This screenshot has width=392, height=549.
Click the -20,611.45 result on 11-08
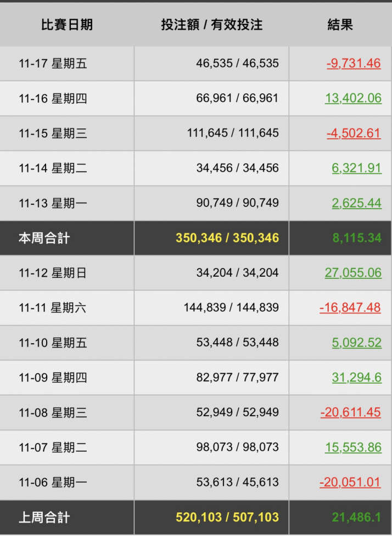(350, 412)
